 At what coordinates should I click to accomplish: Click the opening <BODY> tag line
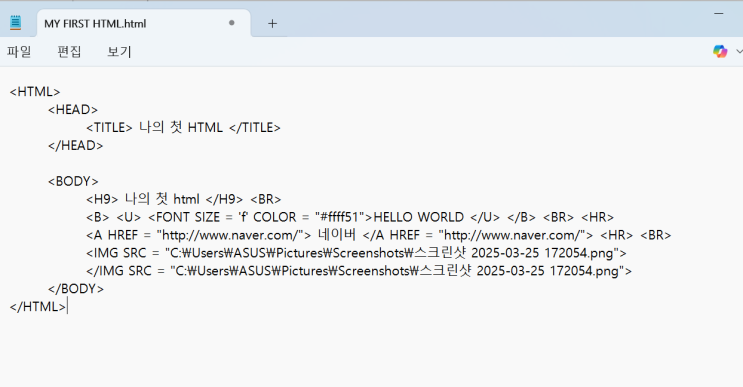click(x=73, y=181)
